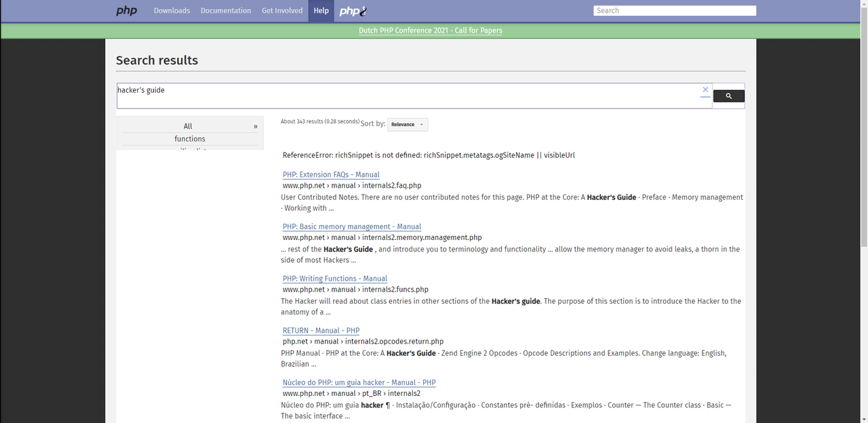Select the functions refinement tab
Viewport: 868px width, 423px height.
pyautogui.click(x=190, y=139)
